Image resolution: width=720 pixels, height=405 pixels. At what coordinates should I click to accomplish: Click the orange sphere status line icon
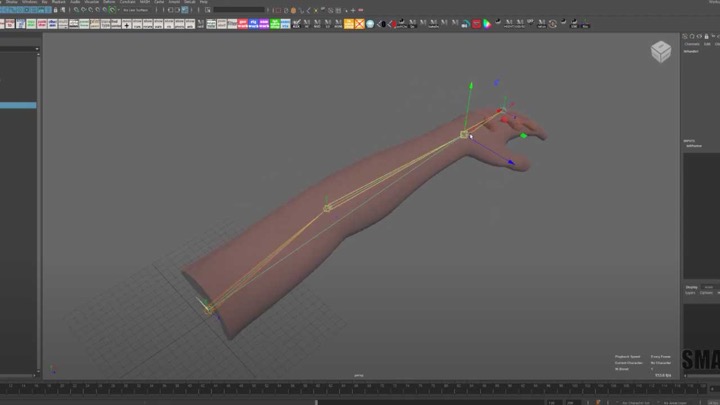tap(293, 10)
